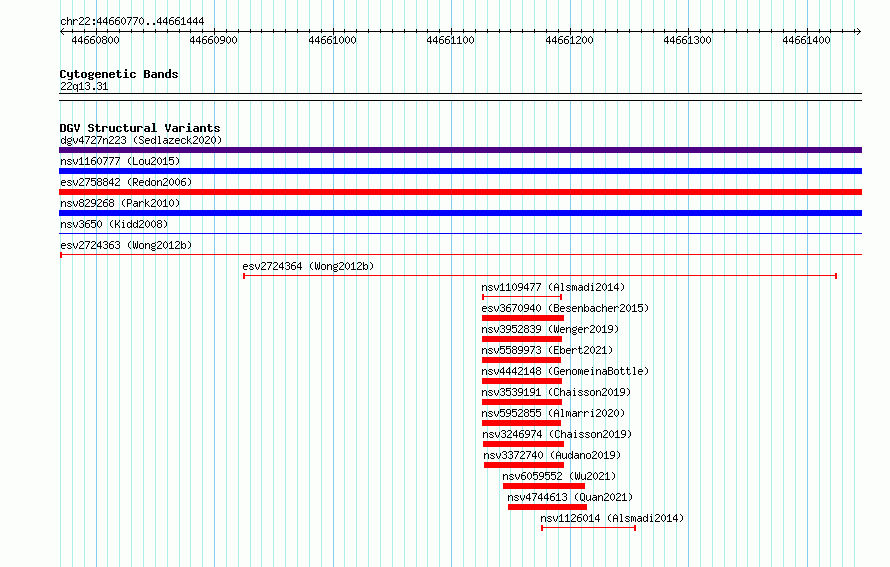Open nsv1109477 (Alsmadi2014) variant
890x567 pixels.
(x=522, y=297)
